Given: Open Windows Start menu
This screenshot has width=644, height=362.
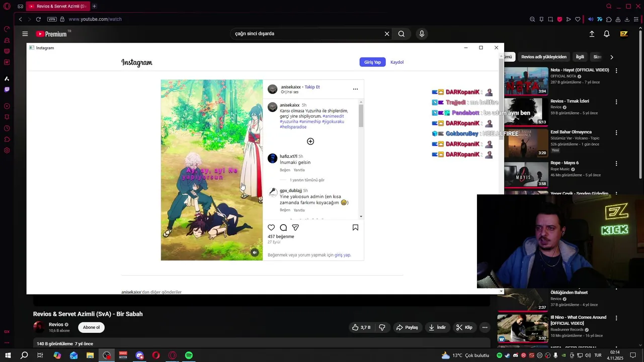Looking at the screenshot, I should [8, 355].
